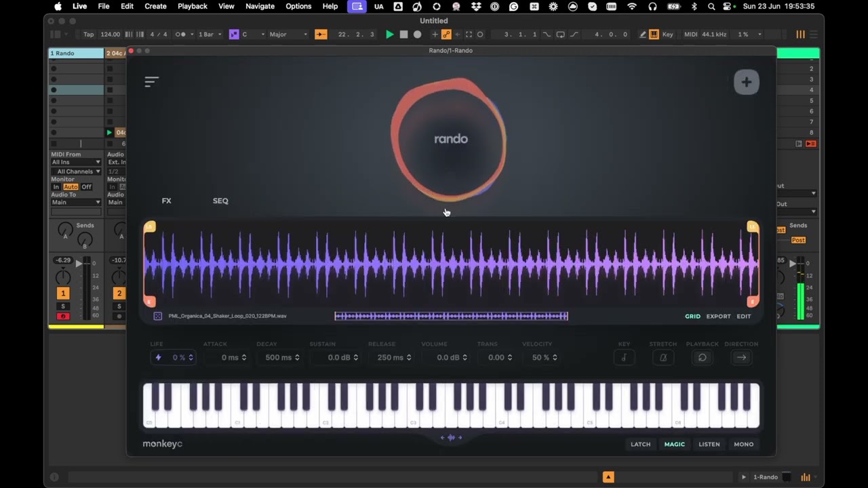Select the 1 Rando track header
The height and width of the screenshot is (488, 868).
pos(76,53)
